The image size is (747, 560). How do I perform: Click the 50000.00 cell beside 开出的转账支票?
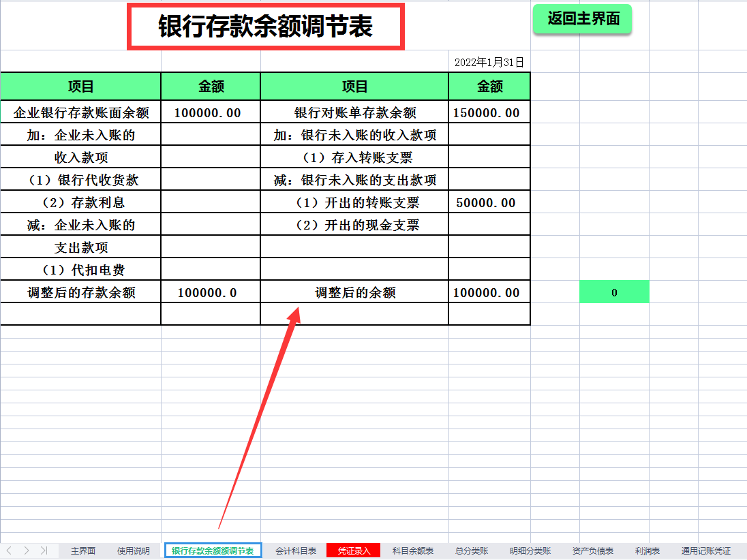(488, 202)
